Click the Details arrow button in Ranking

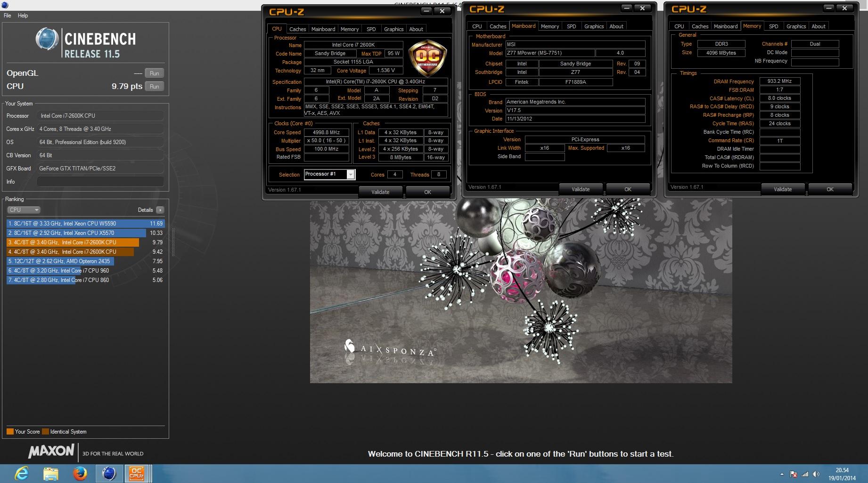160,210
